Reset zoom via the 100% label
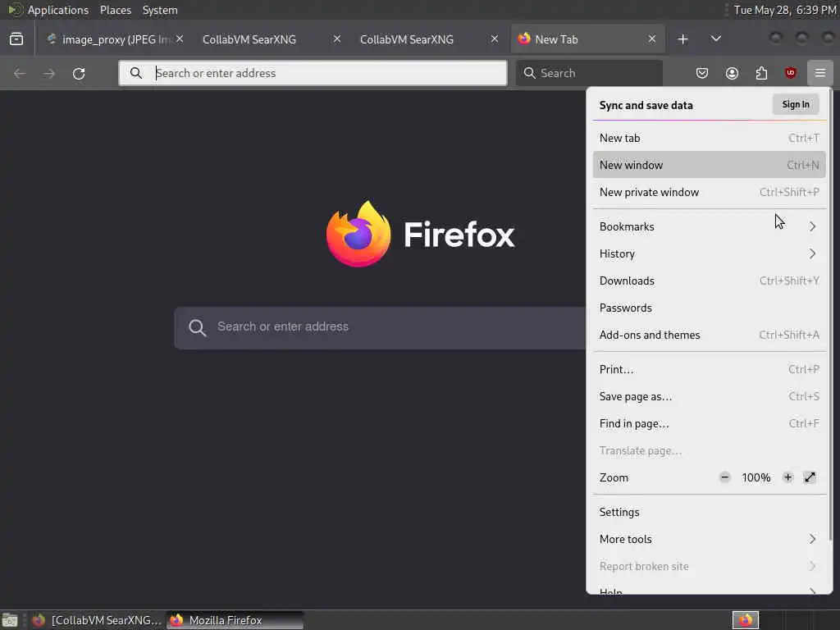The height and width of the screenshot is (630, 840). point(756,477)
